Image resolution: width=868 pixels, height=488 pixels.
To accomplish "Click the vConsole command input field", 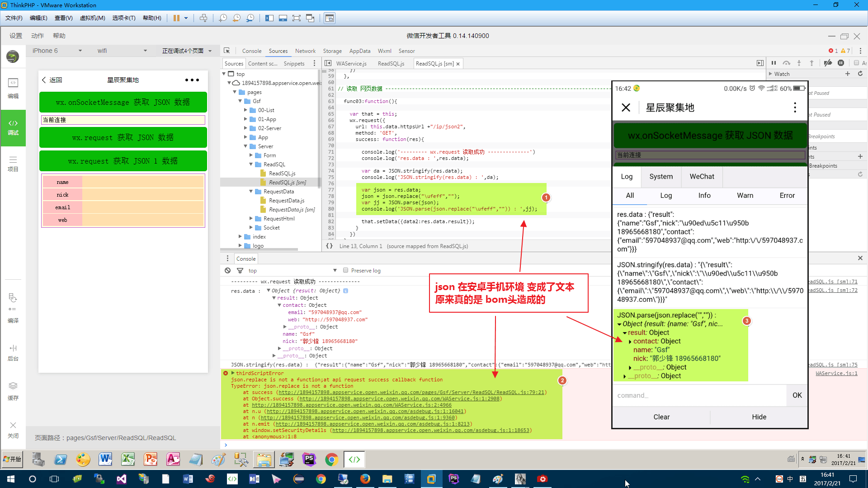I will point(700,395).
